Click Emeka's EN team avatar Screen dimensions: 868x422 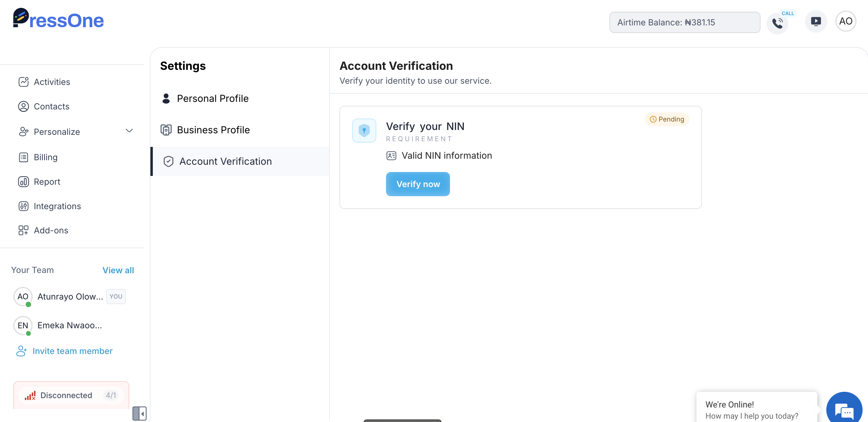23,326
